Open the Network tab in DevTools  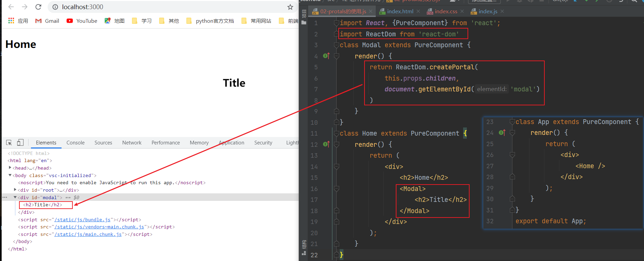coord(132,143)
